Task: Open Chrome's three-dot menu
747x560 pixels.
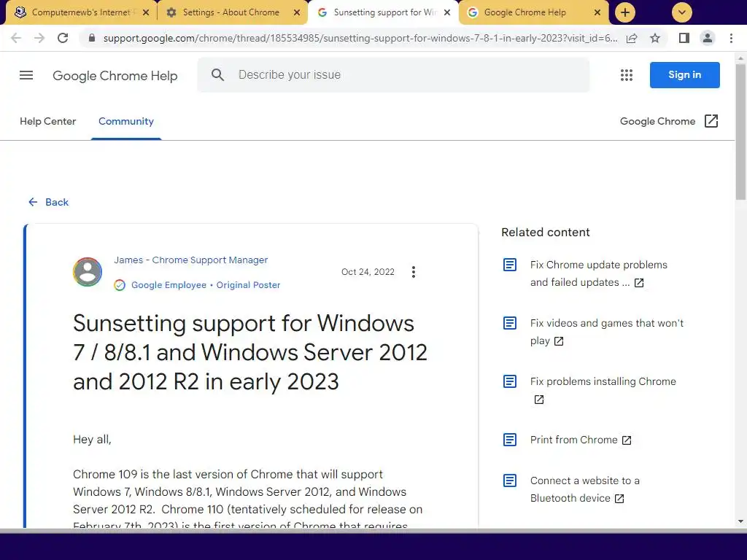Action: (x=731, y=38)
